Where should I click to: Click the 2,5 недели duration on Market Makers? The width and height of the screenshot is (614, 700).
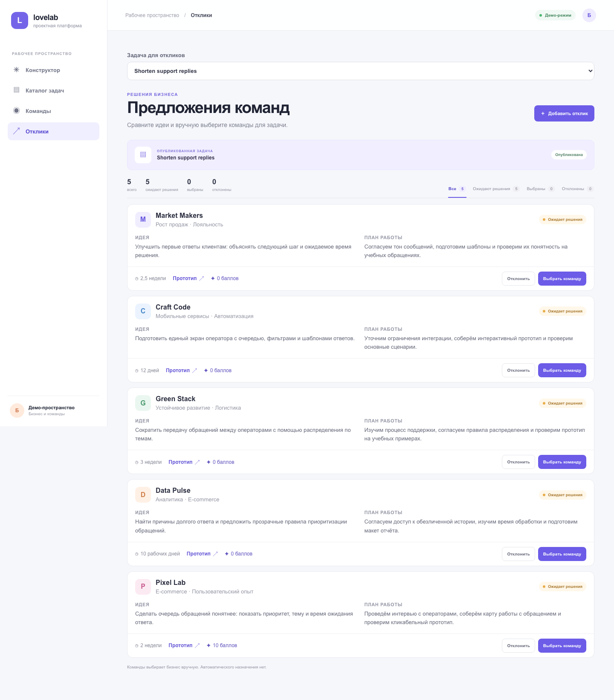pos(151,278)
